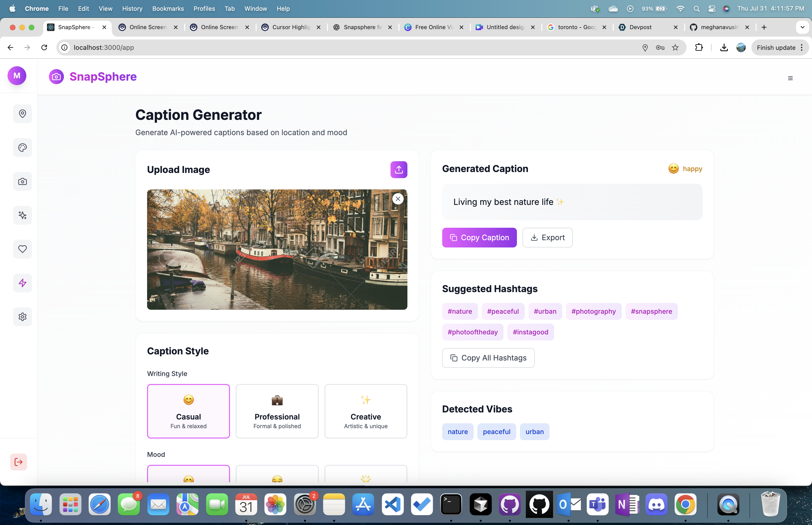Remove the uploaded canal image
This screenshot has width=812, height=525.
[x=398, y=199]
